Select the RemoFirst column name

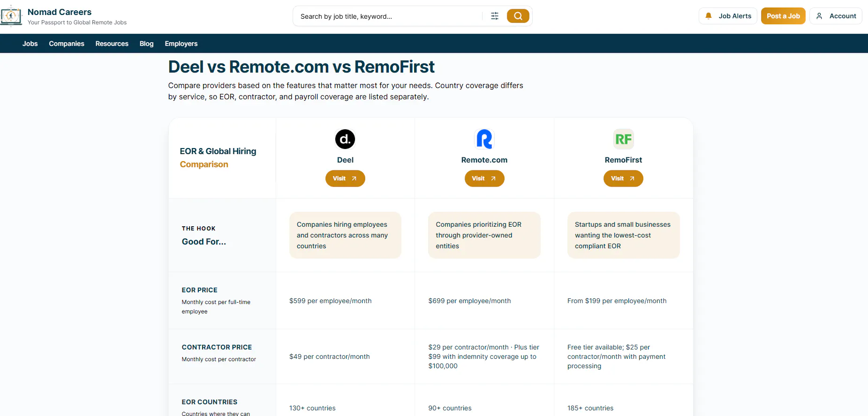click(x=623, y=160)
